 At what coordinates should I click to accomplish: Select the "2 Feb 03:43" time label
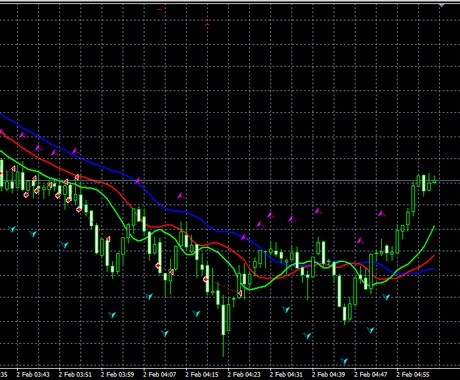tap(33, 374)
